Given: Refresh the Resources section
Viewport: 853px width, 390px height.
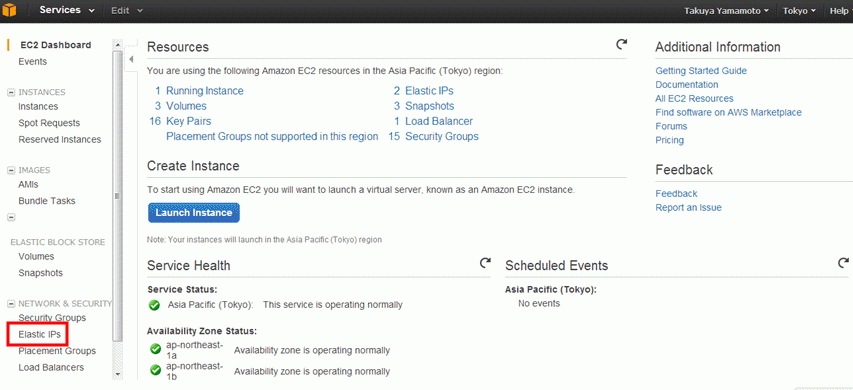Looking at the screenshot, I should tap(621, 44).
